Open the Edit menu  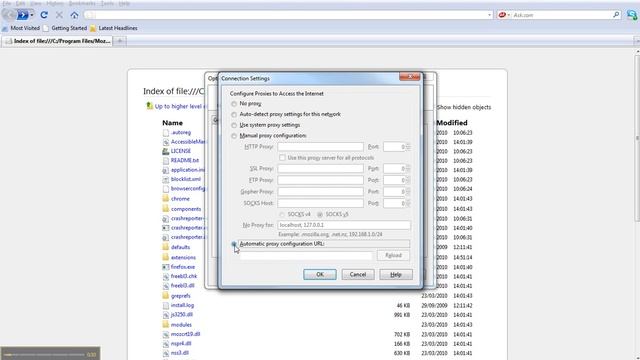(20, 3)
